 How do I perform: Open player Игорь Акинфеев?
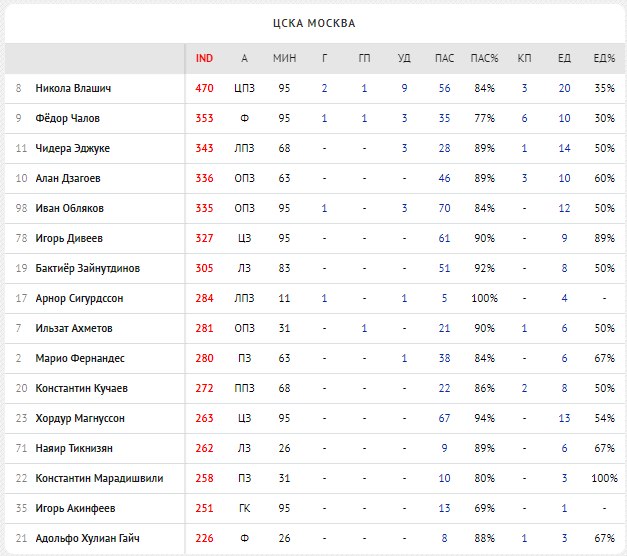tap(75, 508)
